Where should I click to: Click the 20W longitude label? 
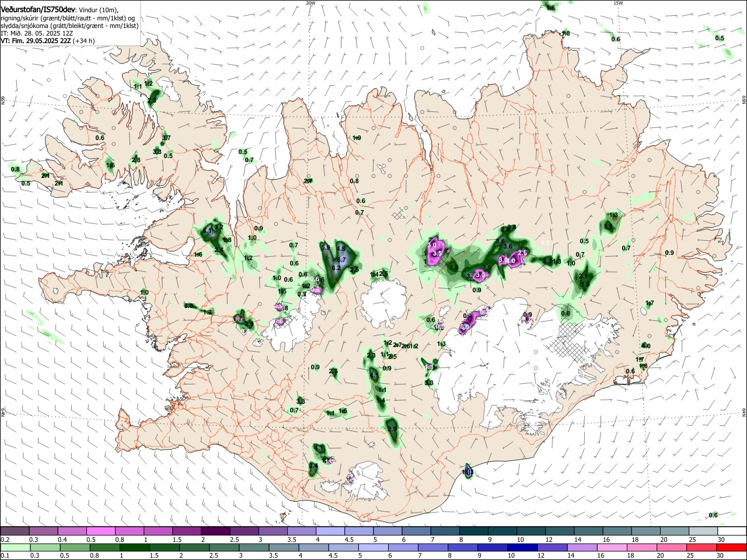coord(310,3)
